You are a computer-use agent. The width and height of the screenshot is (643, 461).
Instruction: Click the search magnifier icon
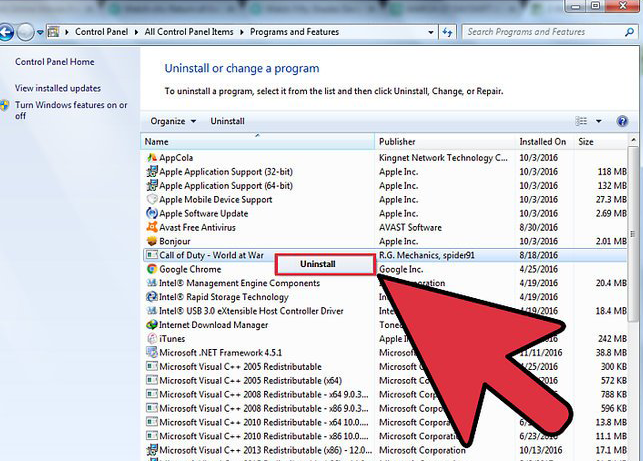(x=629, y=32)
